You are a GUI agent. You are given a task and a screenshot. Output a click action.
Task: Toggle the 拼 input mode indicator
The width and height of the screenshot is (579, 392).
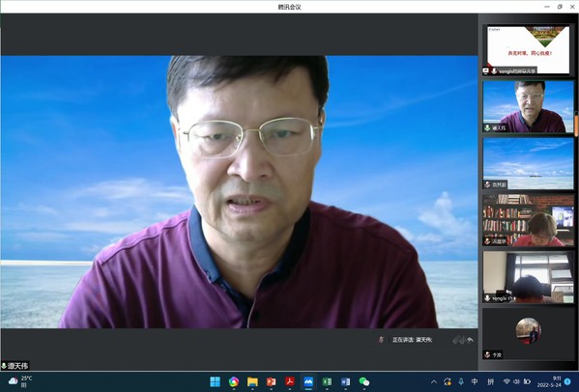(x=490, y=381)
